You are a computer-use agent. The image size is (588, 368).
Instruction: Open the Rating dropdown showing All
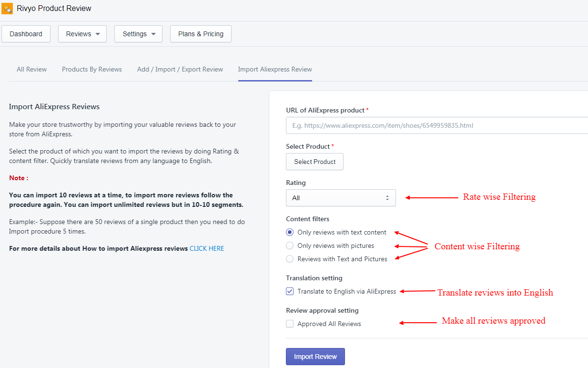click(x=341, y=198)
